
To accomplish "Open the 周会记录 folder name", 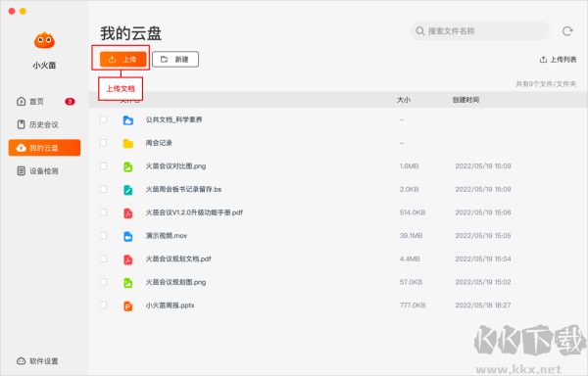I will (159, 143).
